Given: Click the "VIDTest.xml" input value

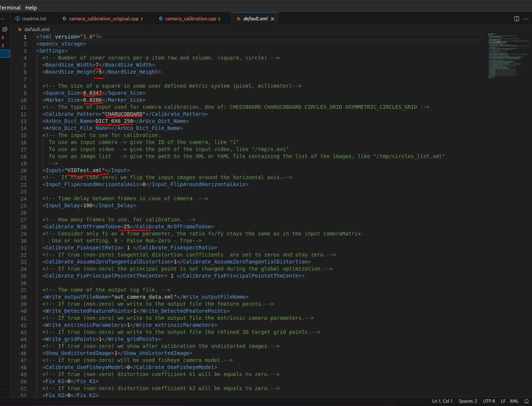Looking at the screenshot, I should 85,170.
